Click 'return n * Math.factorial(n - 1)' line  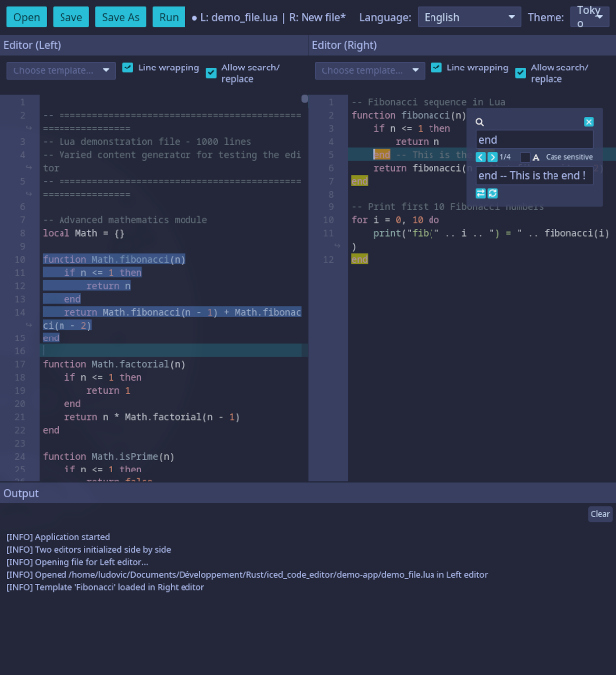tap(152, 417)
